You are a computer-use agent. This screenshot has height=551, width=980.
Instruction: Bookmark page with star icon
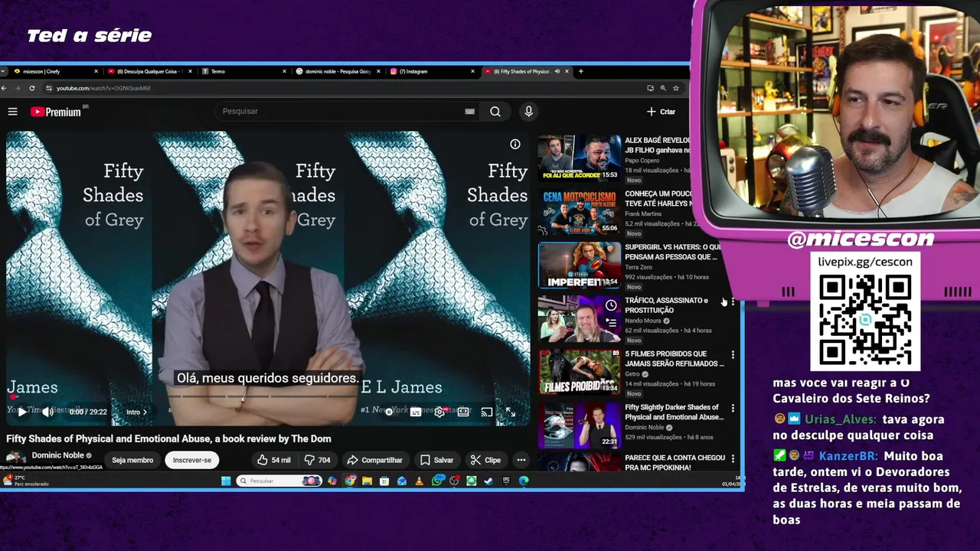click(675, 88)
